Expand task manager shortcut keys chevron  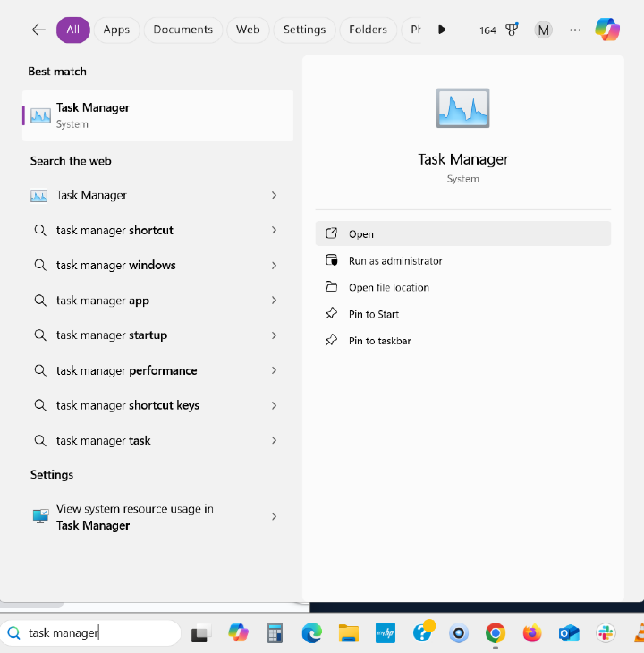274,405
